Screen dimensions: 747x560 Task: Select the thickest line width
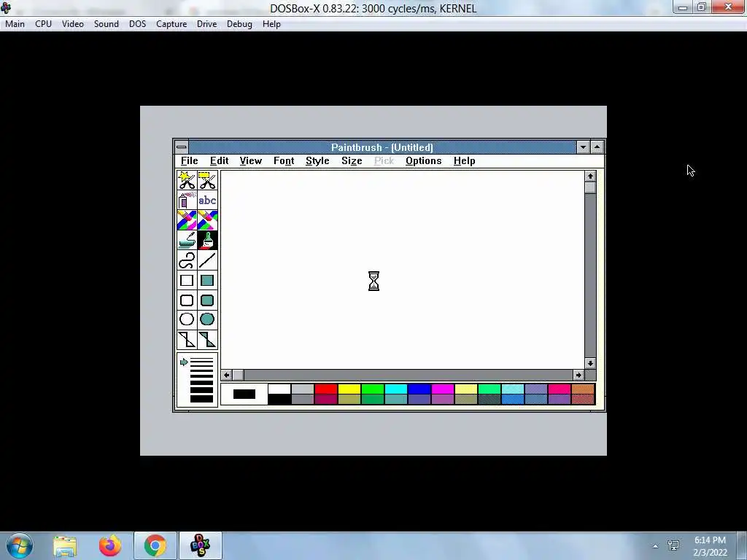click(x=201, y=399)
